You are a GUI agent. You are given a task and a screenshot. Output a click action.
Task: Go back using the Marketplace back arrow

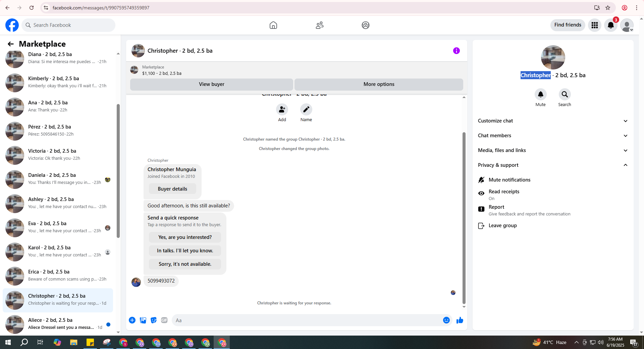coord(11,44)
